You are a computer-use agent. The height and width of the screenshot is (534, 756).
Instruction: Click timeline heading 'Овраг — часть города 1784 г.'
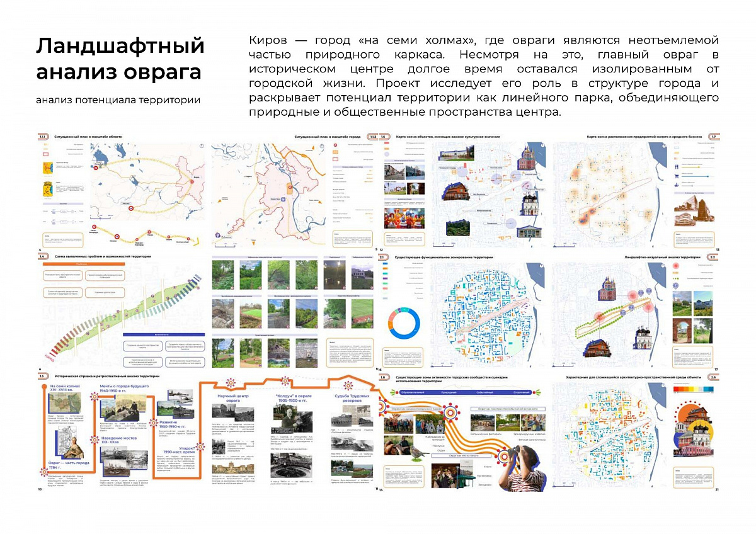(x=69, y=465)
